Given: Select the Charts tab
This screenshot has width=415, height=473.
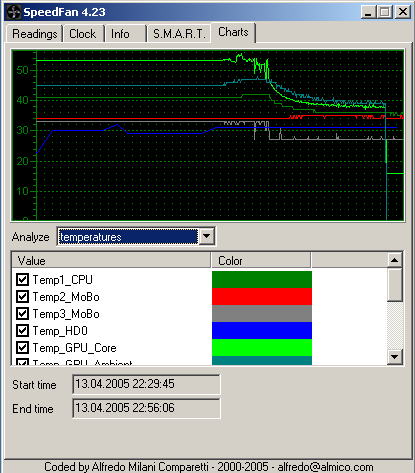Looking at the screenshot, I should tap(233, 32).
